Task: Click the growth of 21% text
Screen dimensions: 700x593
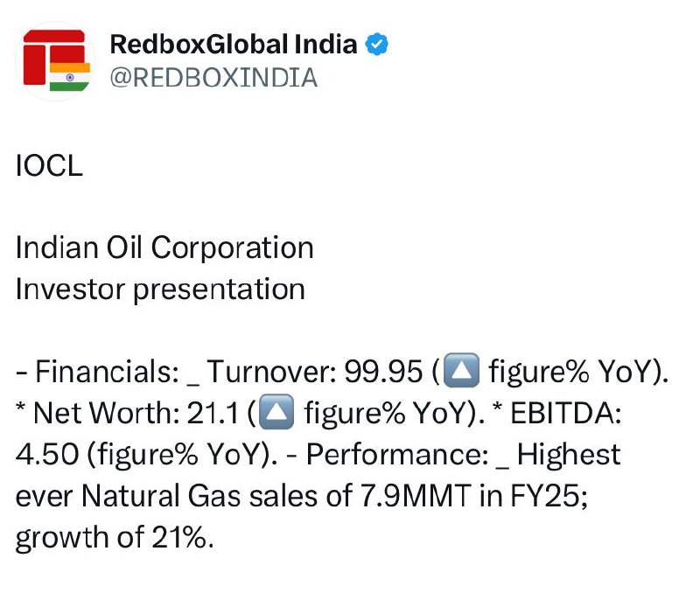Action: tap(115, 537)
